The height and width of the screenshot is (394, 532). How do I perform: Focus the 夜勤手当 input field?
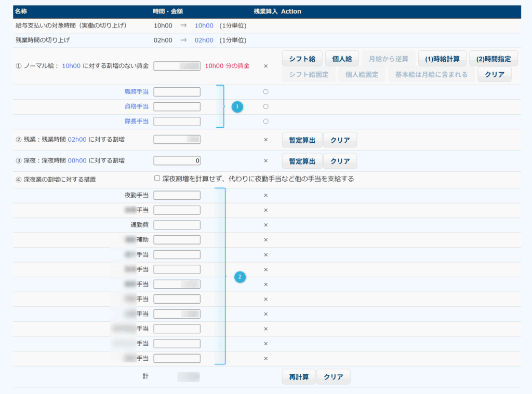(177, 195)
